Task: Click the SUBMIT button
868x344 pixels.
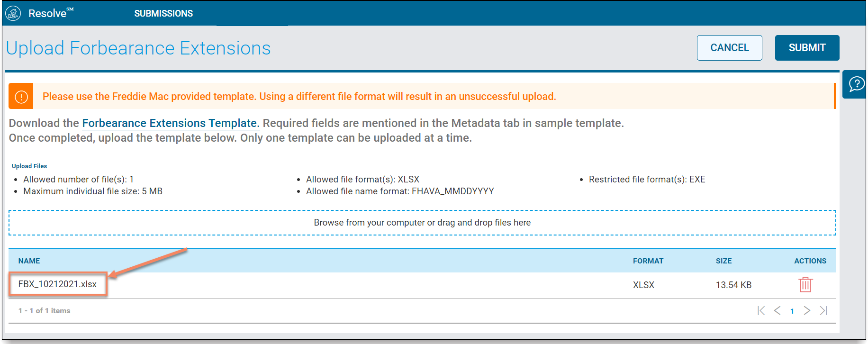Action: (x=807, y=48)
